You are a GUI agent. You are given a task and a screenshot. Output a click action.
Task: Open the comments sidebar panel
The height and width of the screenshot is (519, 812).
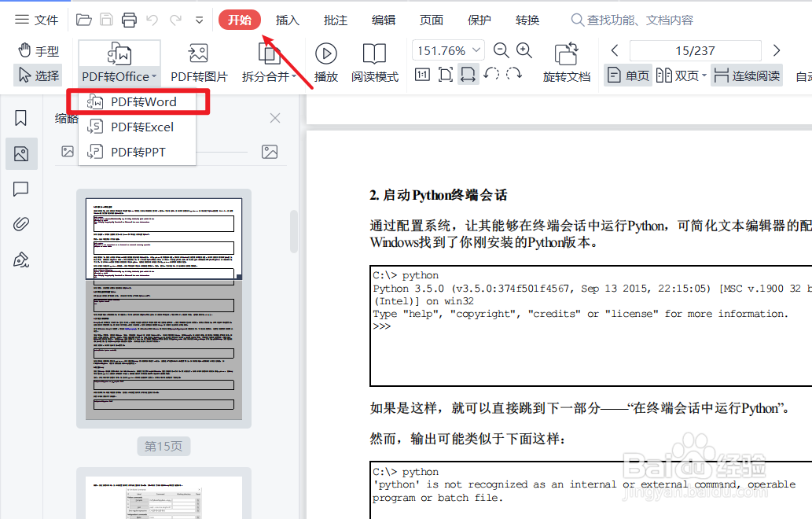[x=21, y=189]
